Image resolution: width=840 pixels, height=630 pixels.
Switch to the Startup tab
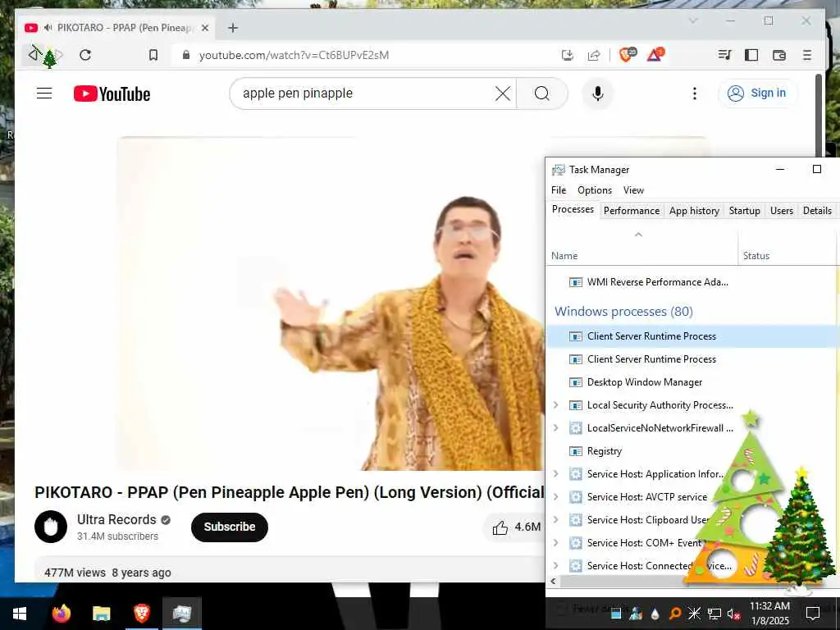(745, 211)
